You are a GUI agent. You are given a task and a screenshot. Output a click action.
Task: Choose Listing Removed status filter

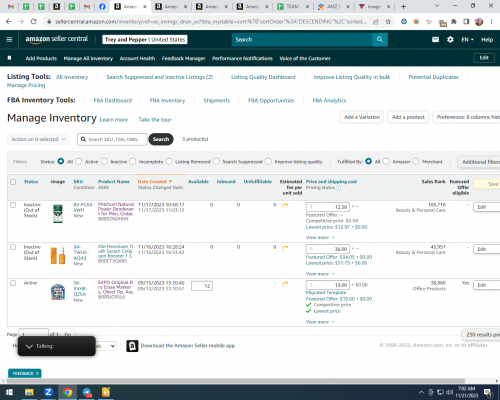[x=169, y=161]
